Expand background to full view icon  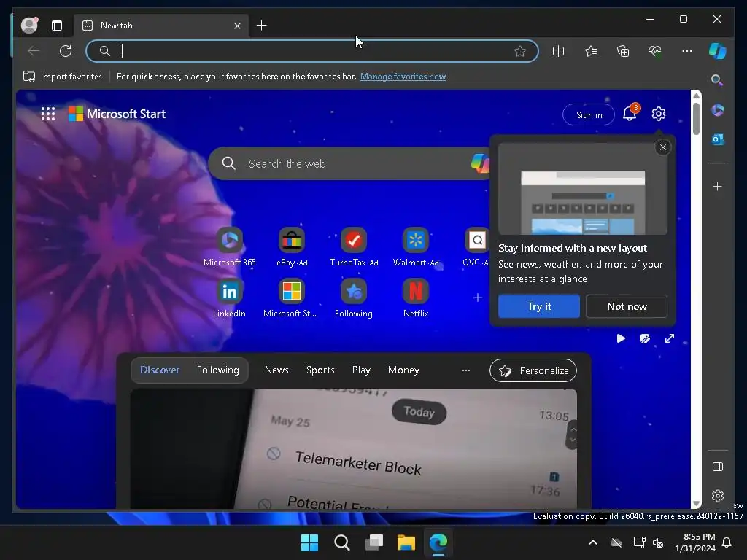pyautogui.click(x=670, y=338)
